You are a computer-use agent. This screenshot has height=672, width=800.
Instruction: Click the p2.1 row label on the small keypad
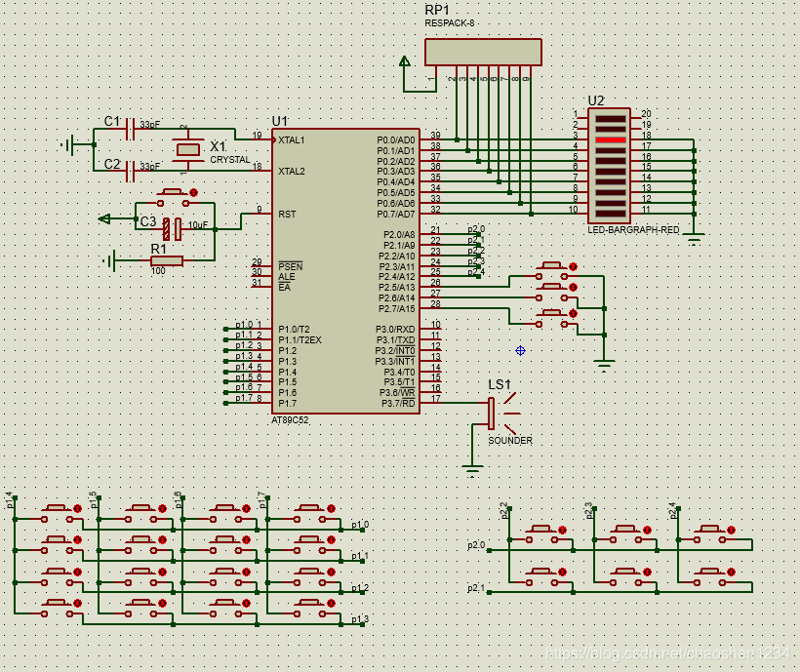point(476,588)
